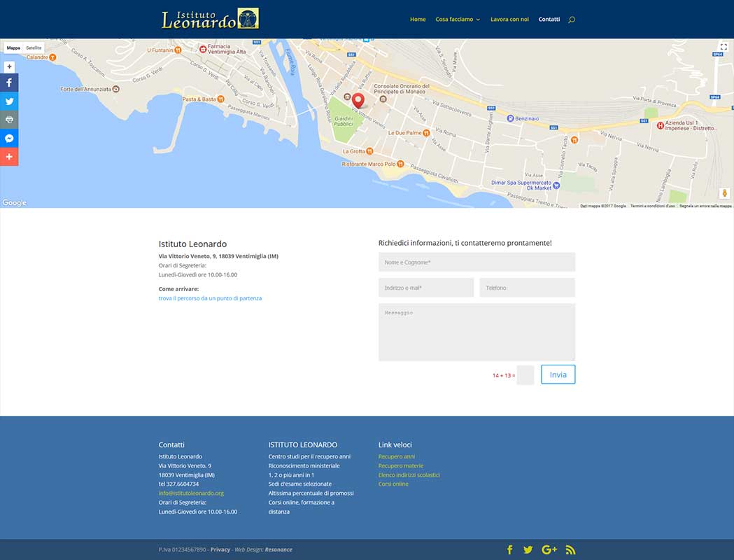Click the Istituto Leonardo logo

[210, 19]
